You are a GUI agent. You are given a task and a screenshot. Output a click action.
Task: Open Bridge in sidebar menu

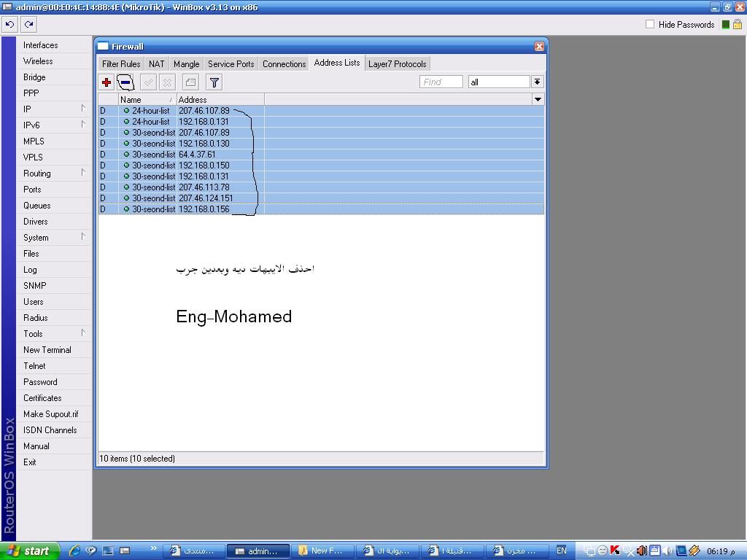pos(53,77)
